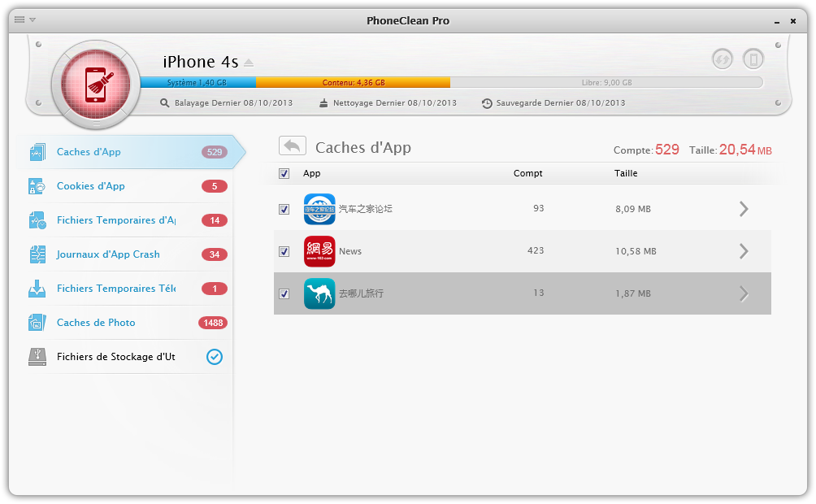Click the red 網易 News app icon

(x=319, y=251)
